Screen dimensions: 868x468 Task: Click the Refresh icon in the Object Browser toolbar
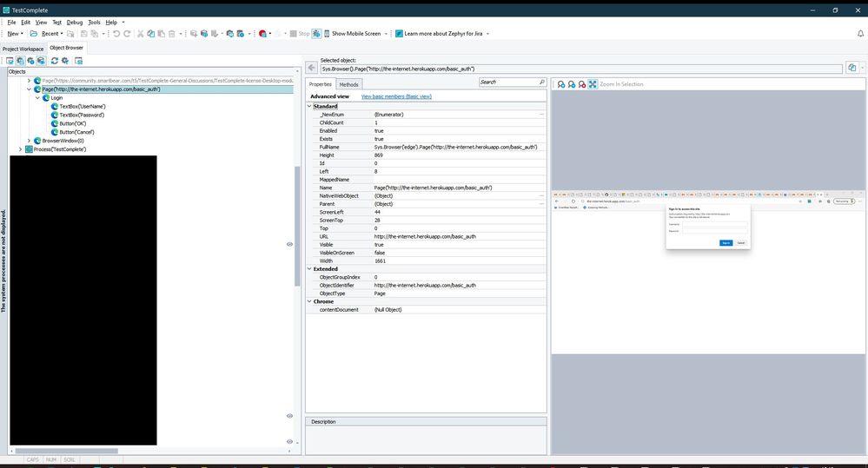(x=54, y=61)
